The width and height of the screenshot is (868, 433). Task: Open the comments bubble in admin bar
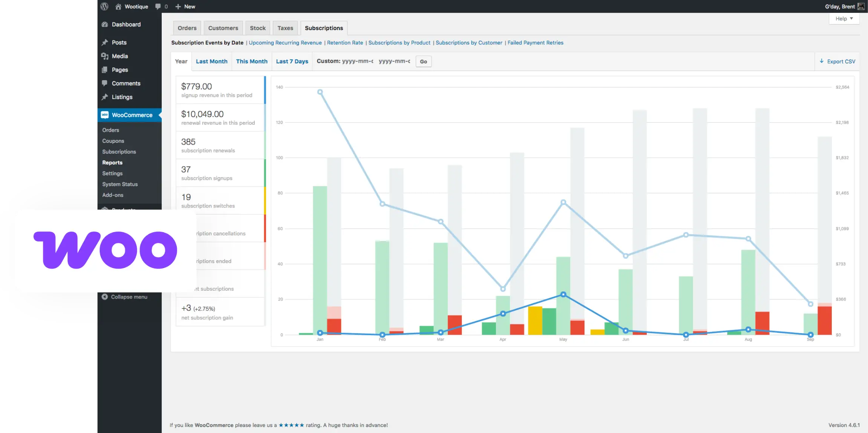161,6
